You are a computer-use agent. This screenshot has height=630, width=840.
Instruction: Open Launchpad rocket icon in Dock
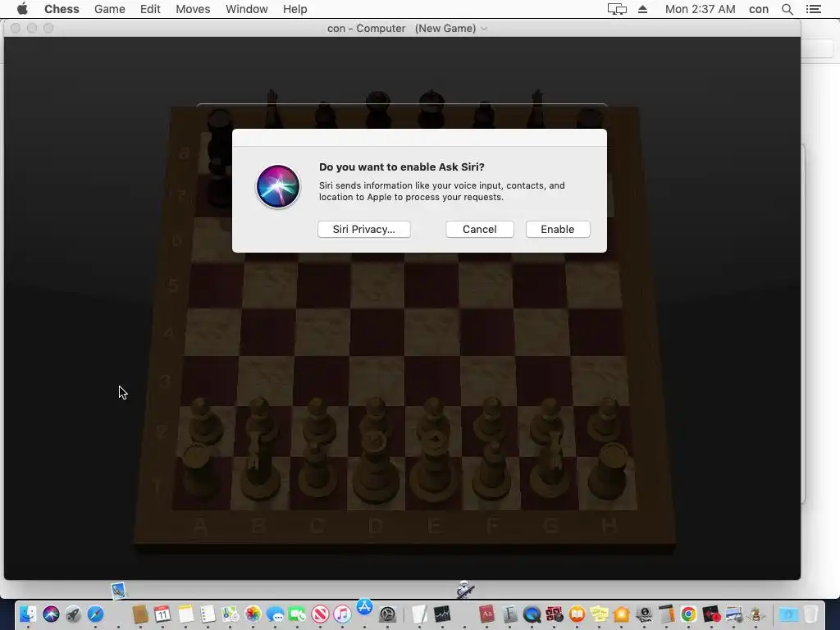tap(73, 614)
